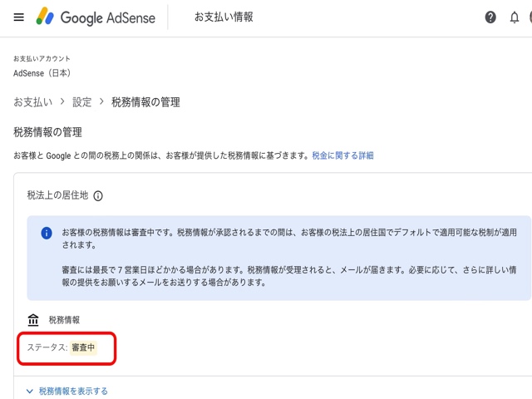Click the 税務情報の管理 page heading

coord(47,132)
